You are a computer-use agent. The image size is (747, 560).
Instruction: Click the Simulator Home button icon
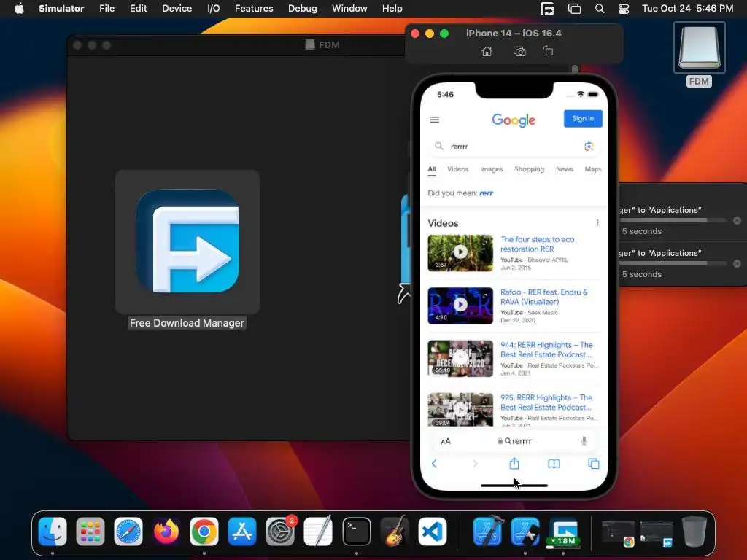click(487, 52)
